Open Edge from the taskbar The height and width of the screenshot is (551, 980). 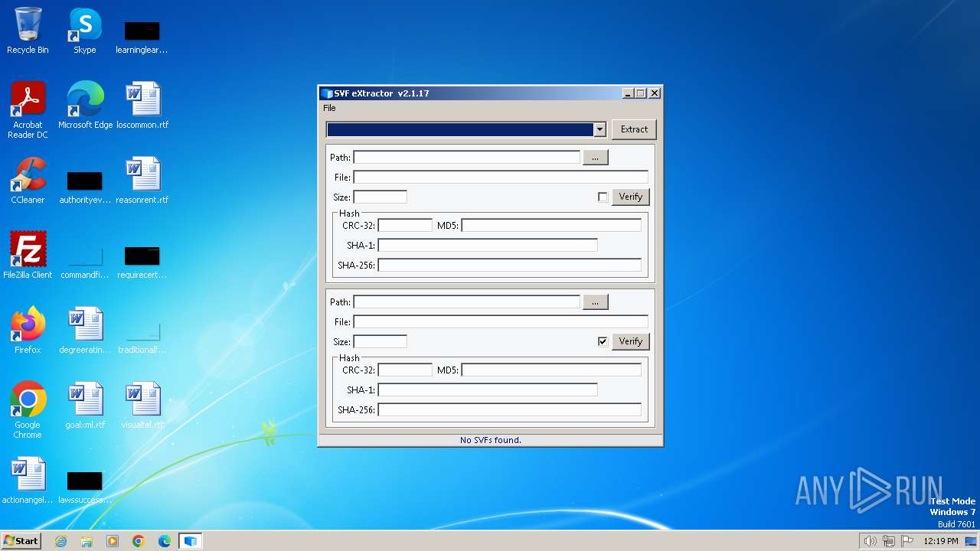(165, 541)
